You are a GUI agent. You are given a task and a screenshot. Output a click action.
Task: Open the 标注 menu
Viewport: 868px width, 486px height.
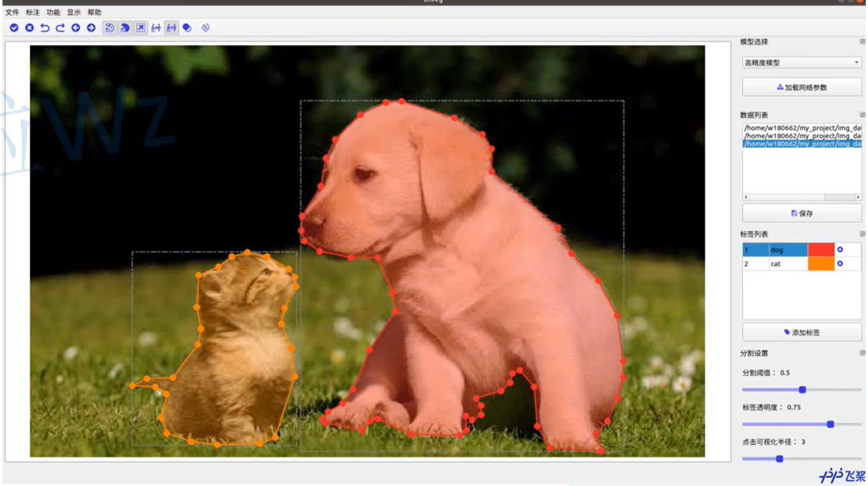pyautogui.click(x=32, y=13)
